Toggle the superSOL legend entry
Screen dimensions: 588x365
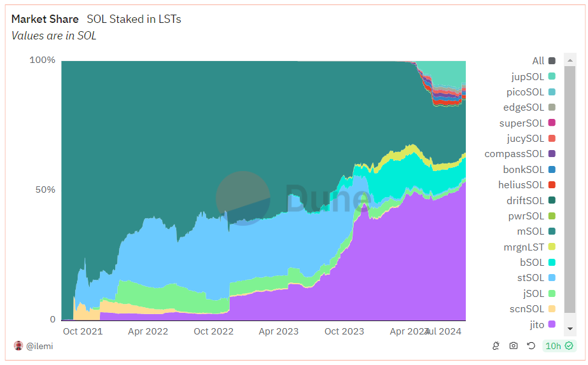tap(528, 123)
